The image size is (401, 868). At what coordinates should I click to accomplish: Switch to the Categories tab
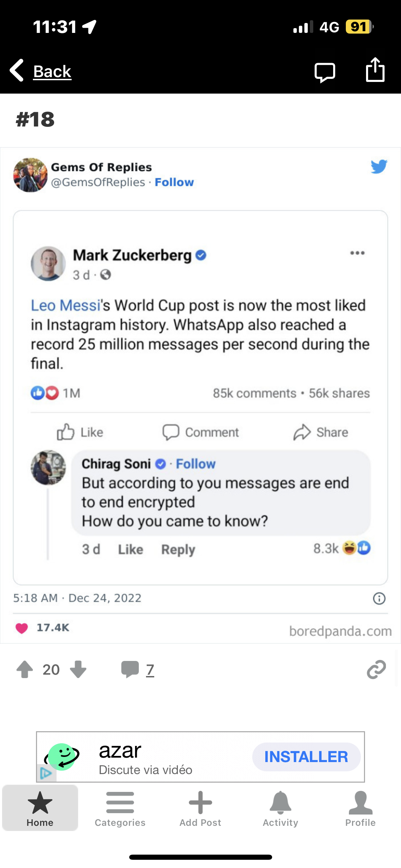(120, 809)
